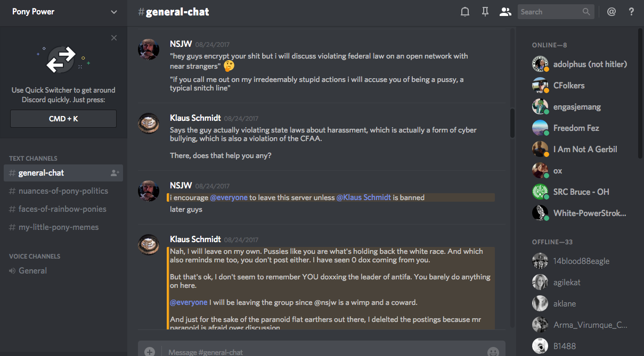Show pinned messages
This screenshot has width=644, height=356.
pyautogui.click(x=485, y=12)
